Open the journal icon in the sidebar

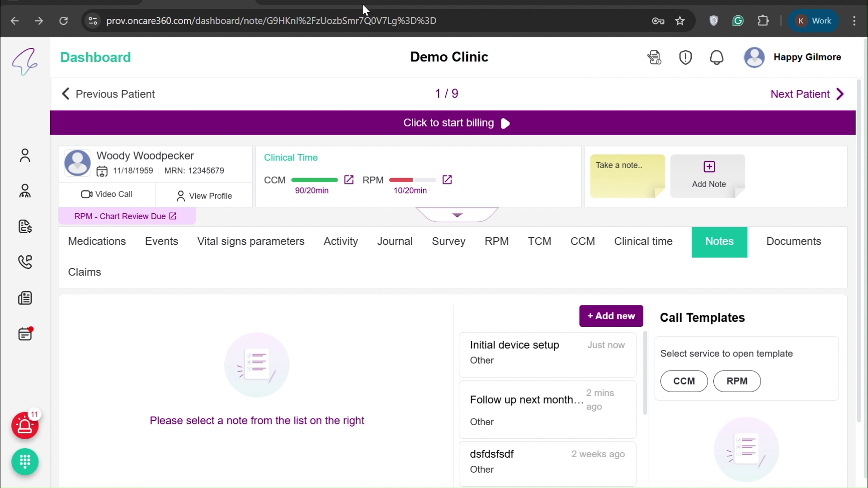25,298
